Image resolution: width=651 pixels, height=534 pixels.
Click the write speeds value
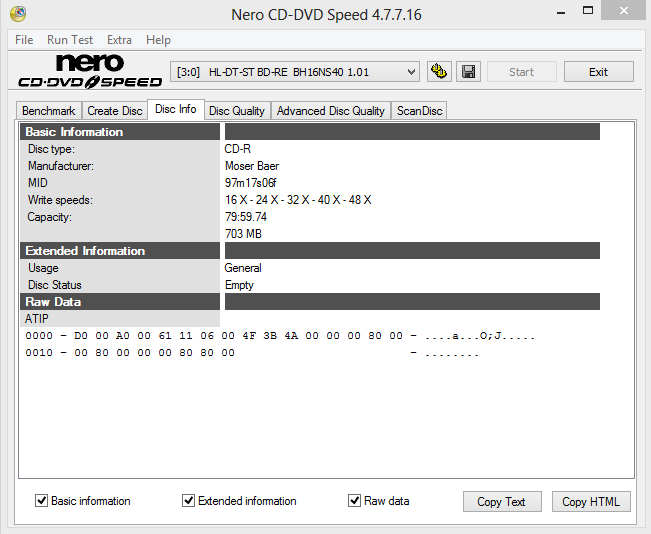pyautogui.click(x=298, y=200)
